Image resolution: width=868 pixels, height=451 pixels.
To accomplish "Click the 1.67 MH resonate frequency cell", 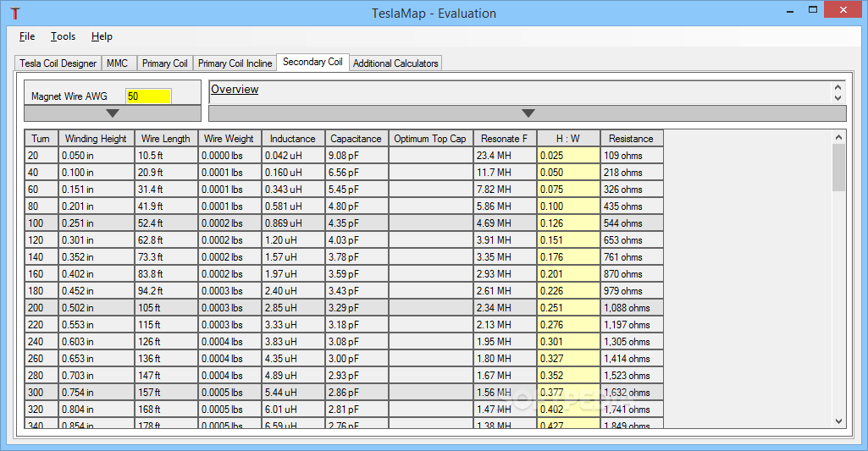I will click(x=505, y=376).
